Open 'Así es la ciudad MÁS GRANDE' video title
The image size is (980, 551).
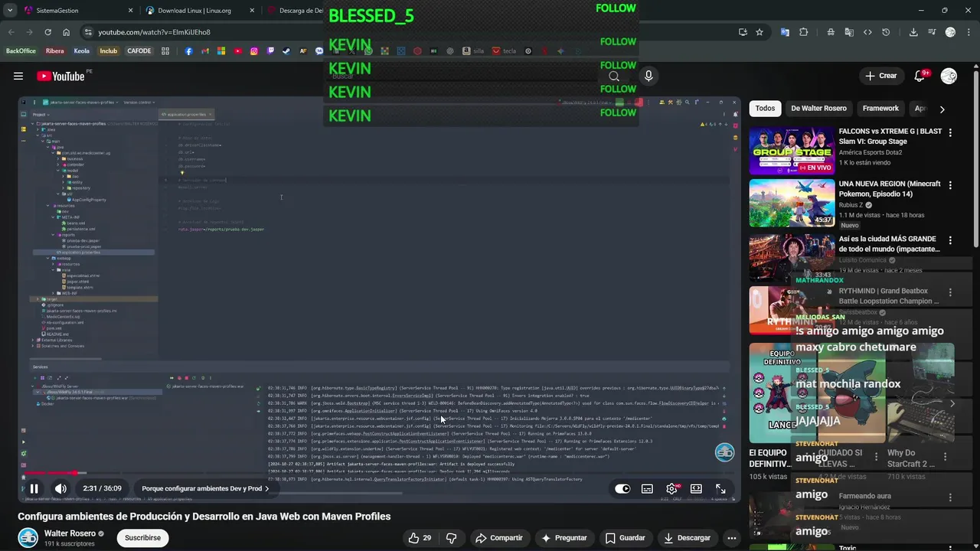point(889,244)
